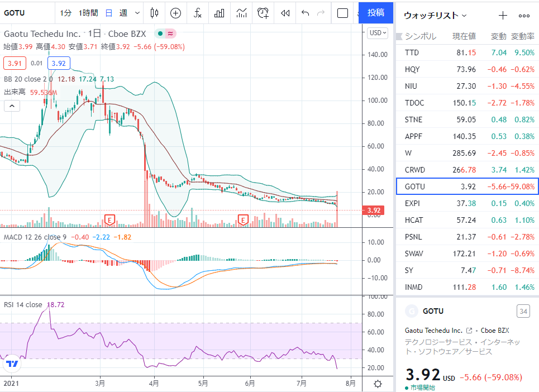
Task: Open the indicator templates chart icon
Action: click(242, 13)
